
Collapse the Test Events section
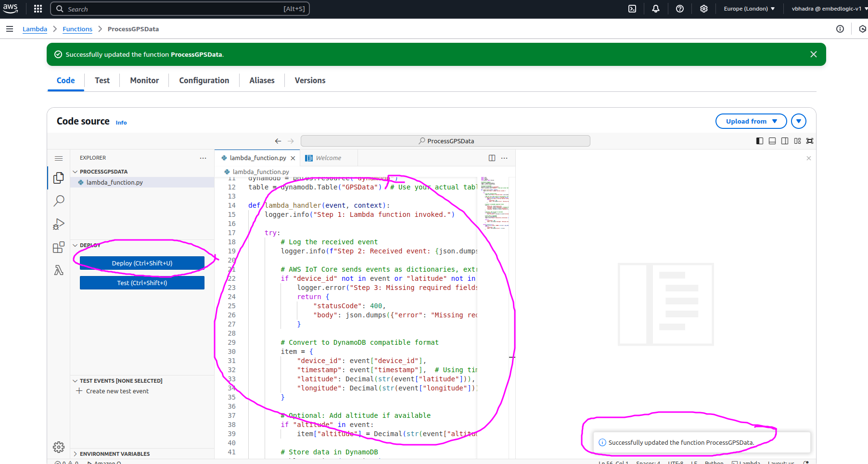(121, 381)
